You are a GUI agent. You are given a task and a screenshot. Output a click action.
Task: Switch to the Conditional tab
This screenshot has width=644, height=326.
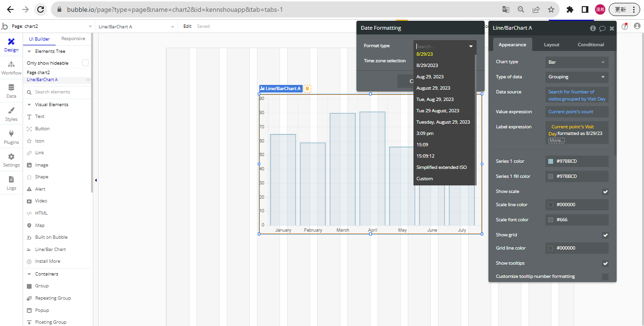coord(591,45)
